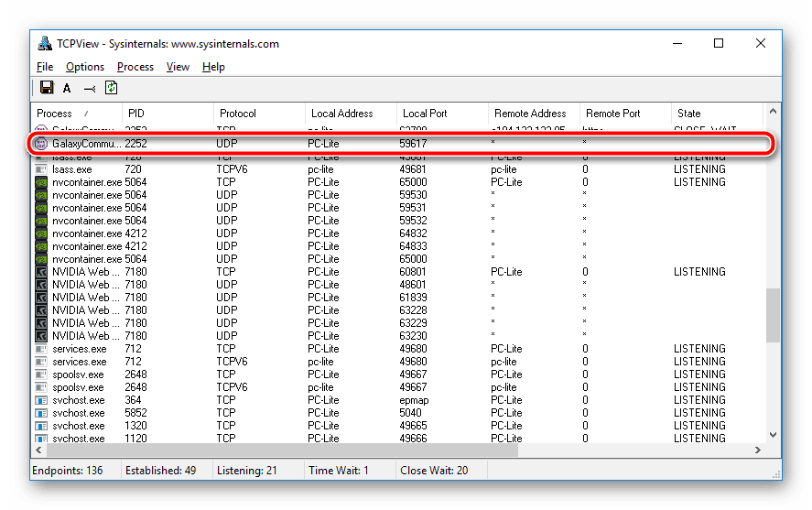Open the View menu
The height and width of the screenshot is (510, 812).
click(178, 67)
